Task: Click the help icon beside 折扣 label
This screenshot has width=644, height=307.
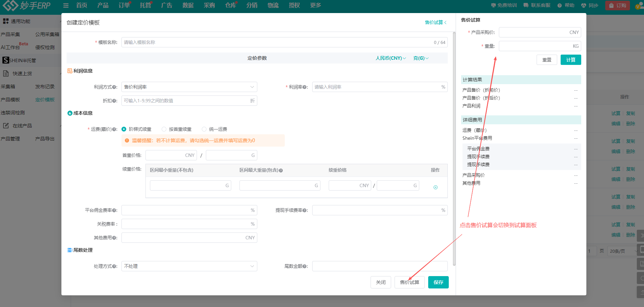Action: (x=115, y=101)
